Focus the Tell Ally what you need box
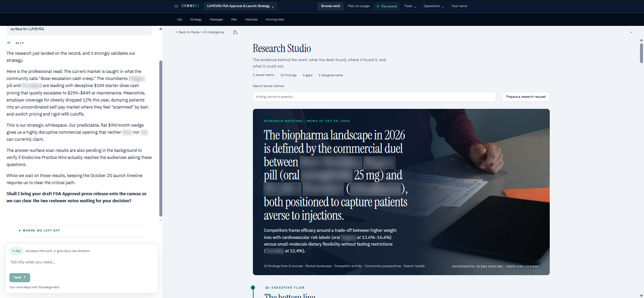The height and width of the screenshot is (298, 644). pyautogui.click(x=82, y=262)
